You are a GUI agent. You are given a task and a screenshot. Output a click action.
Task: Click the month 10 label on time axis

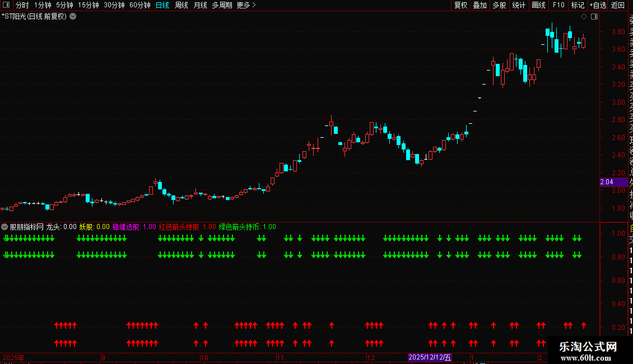pos(204,357)
